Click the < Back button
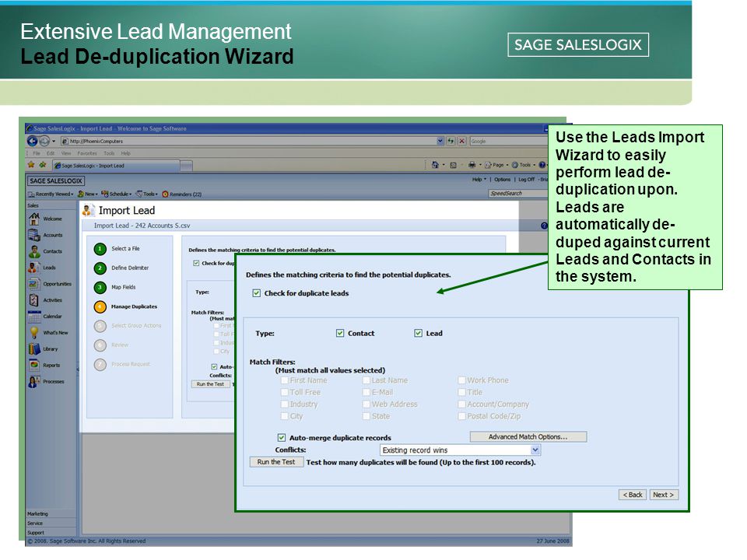The image size is (747, 560). pos(633,495)
